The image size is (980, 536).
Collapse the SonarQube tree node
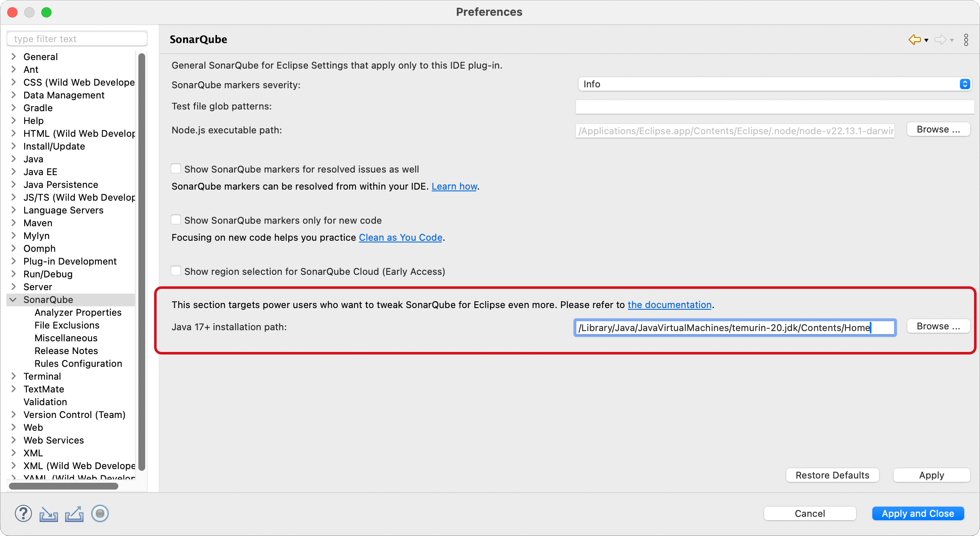pyautogui.click(x=14, y=300)
